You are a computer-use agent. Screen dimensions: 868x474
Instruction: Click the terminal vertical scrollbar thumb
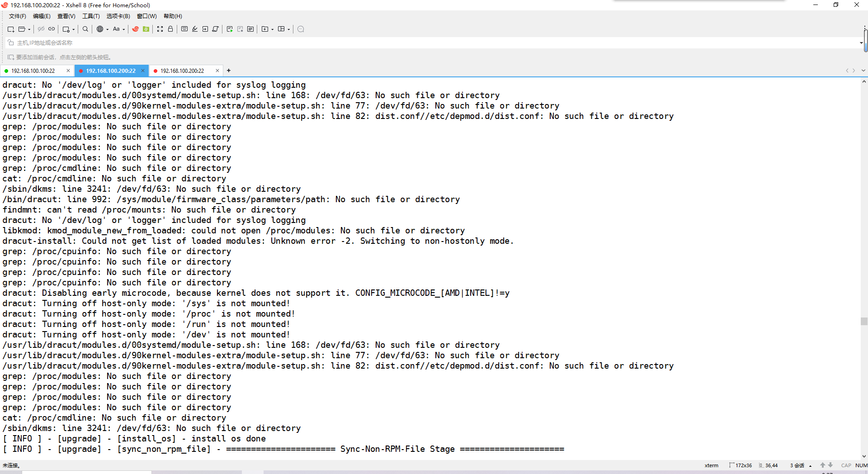click(x=864, y=321)
